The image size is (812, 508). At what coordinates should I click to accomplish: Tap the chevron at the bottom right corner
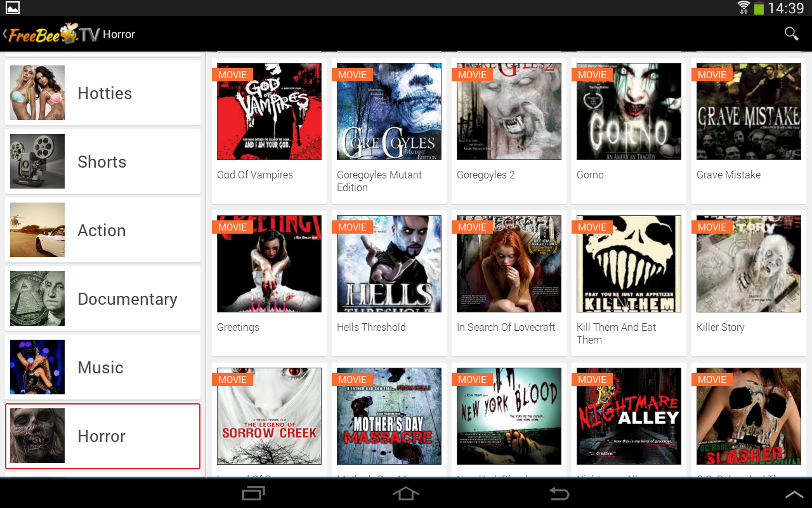pos(794,493)
